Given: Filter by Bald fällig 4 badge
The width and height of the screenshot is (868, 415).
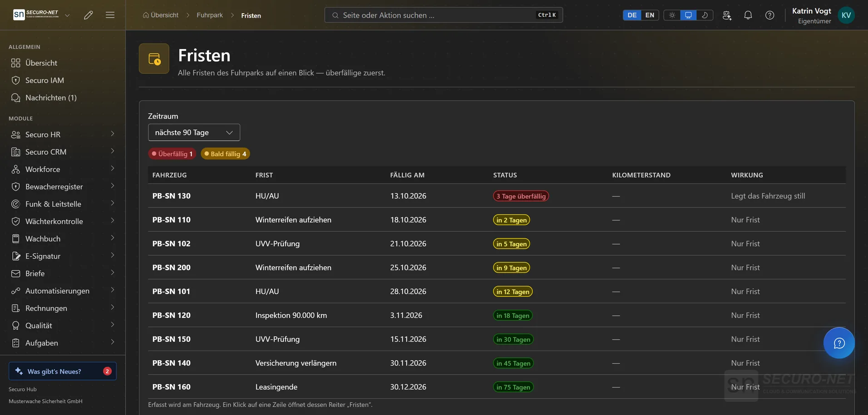Looking at the screenshot, I should (x=225, y=154).
